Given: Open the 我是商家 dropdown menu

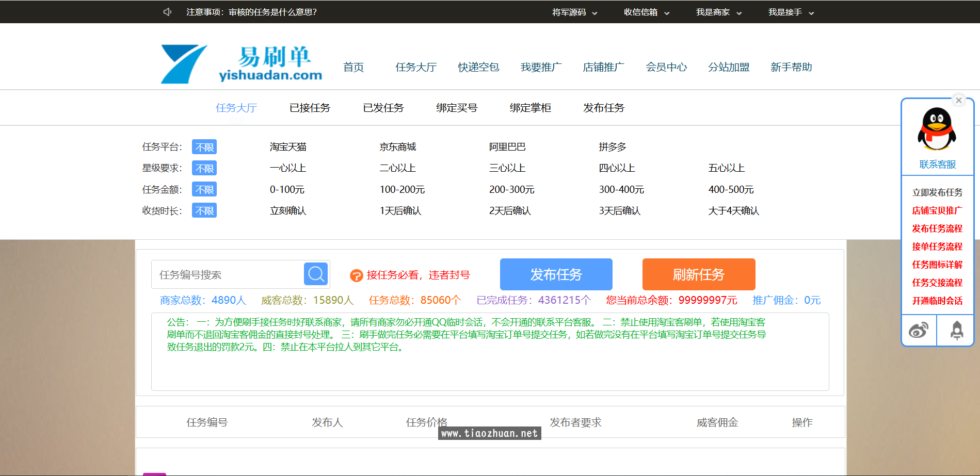Looking at the screenshot, I should [x=717, y=12].
